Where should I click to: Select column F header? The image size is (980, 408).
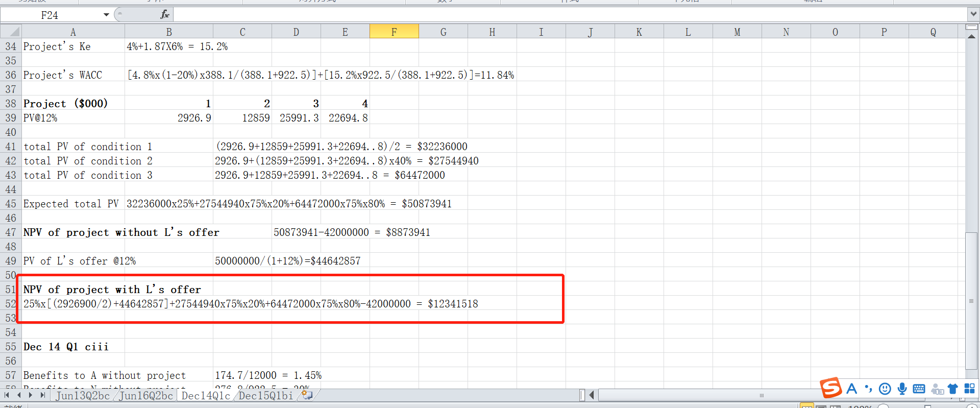pos(394,32)
